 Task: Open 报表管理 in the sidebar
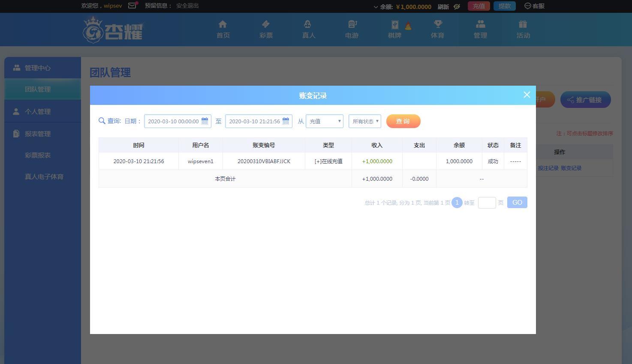click(38, 134)
